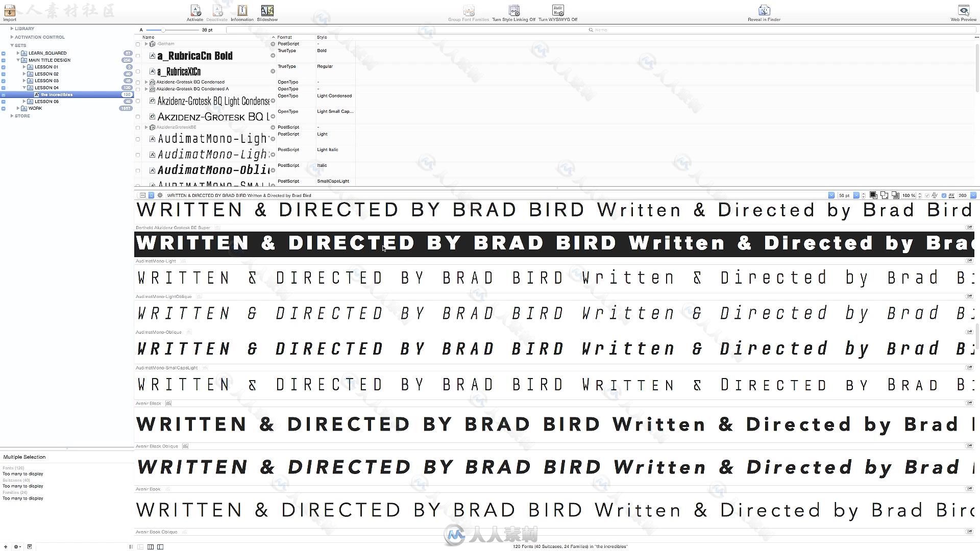Click the bottom-left panel toggle arrow icon
This screenshot has width=980, height=551.
pyautogui.click(x=30, y=546)
